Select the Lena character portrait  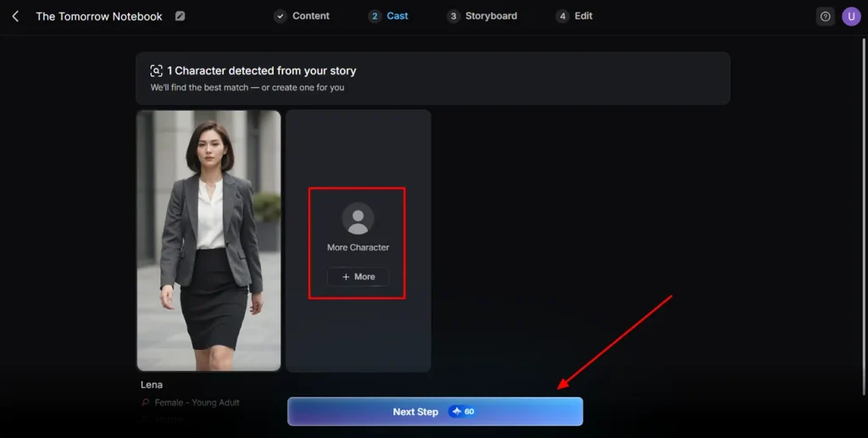tap(209, 241)
